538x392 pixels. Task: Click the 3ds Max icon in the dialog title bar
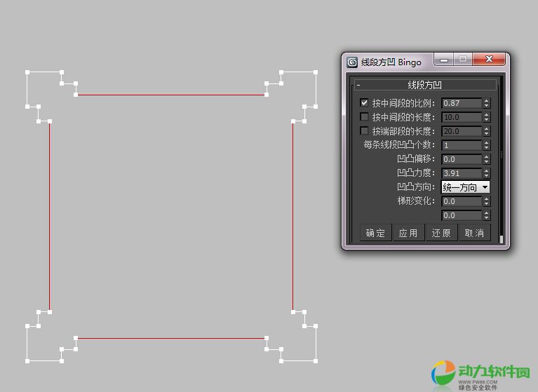click(x=352, y=62)
